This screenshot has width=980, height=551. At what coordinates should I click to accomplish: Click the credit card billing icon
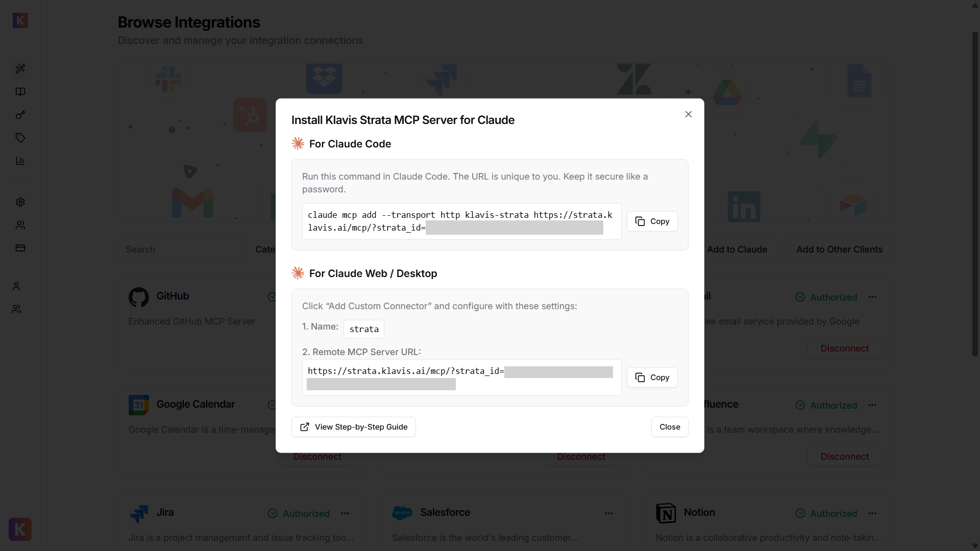20,248
